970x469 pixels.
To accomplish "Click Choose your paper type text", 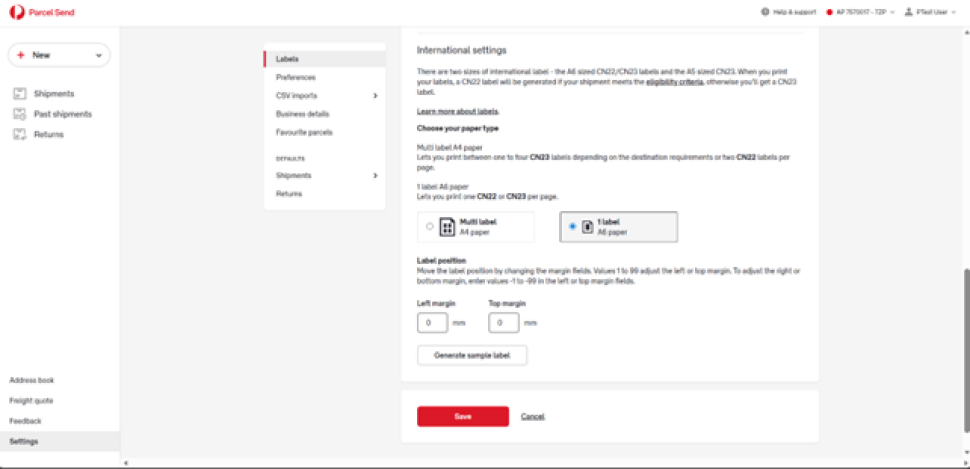I will click(458, 129).
